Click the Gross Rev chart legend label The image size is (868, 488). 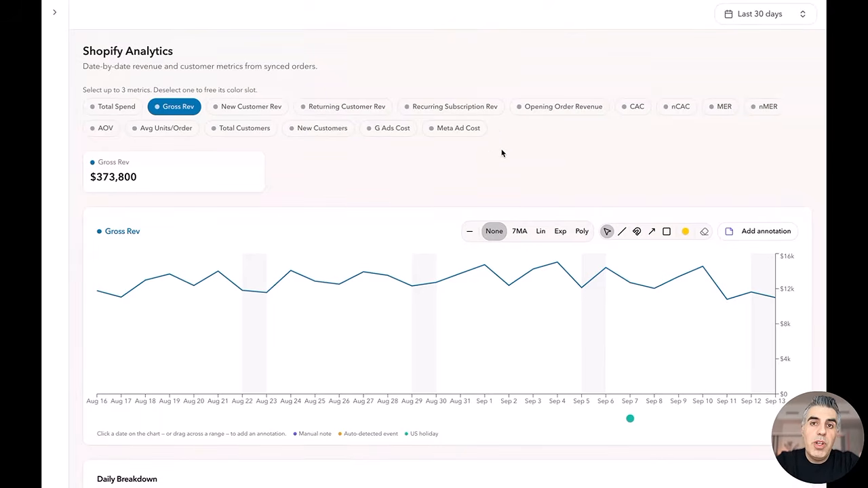pos(119,231)
